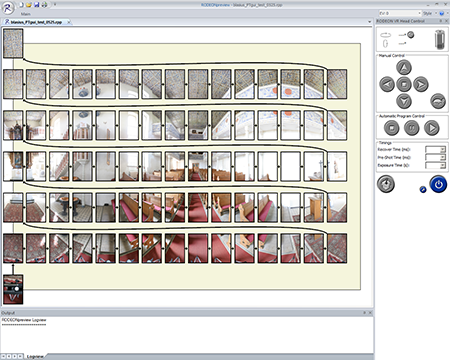Click the left arrow in Manual Control

[x=387, y=84]
